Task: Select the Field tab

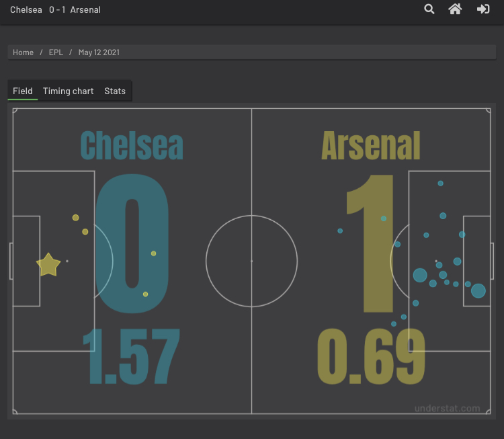Action: [22, 91]
